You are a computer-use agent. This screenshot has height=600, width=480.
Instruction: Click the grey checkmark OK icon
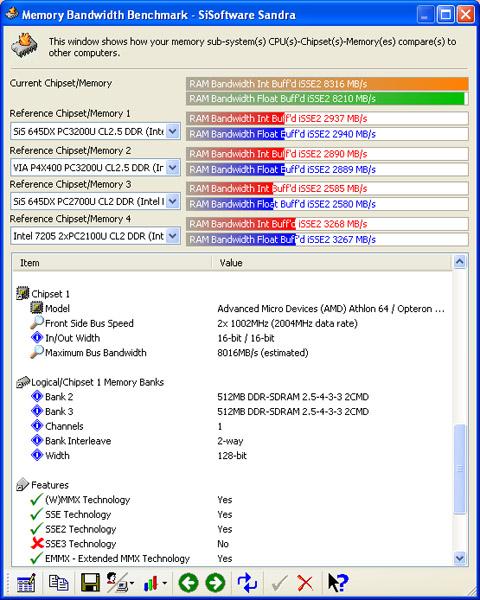click(279, 584)
